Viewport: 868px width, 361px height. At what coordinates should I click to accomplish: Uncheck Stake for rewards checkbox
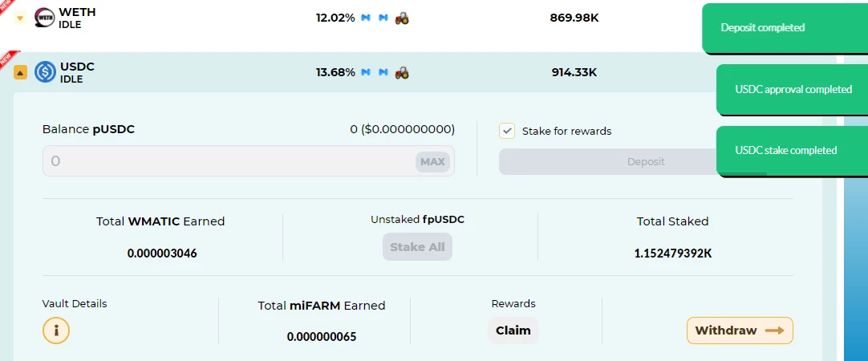coord(507,132)
